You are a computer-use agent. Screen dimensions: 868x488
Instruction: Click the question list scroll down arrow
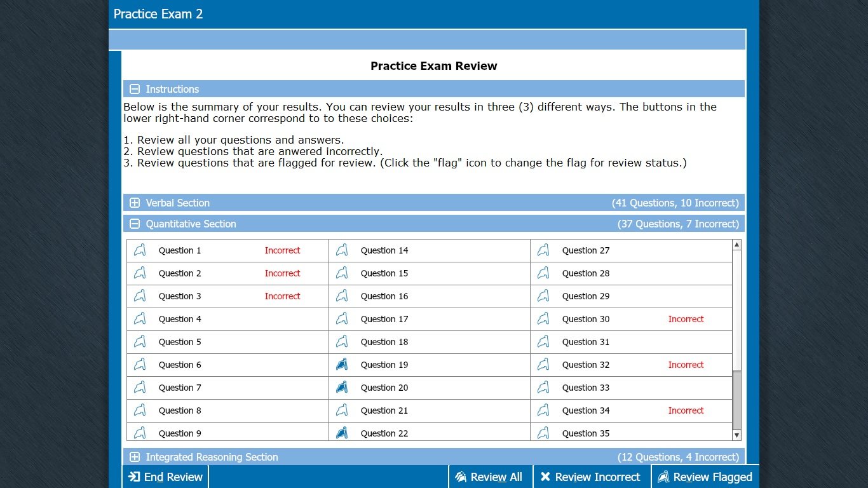[737, 435]
